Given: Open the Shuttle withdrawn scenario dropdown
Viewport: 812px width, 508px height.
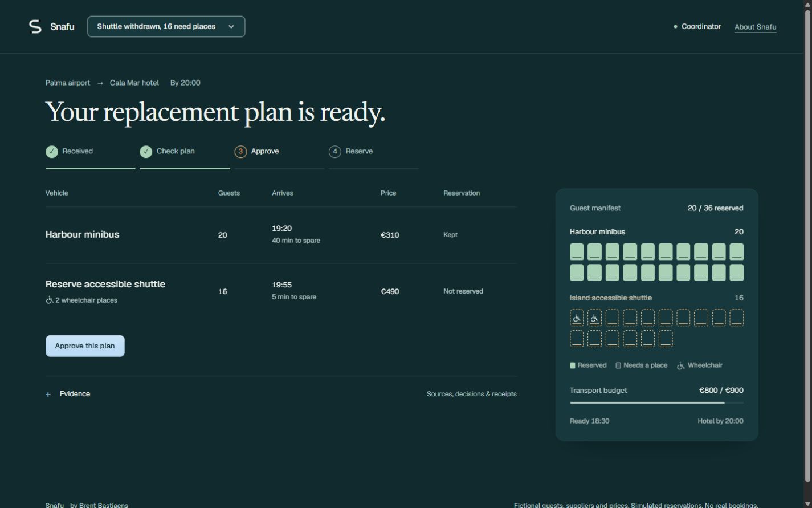Looking at the screenshot, I should [x=166, y=27].
